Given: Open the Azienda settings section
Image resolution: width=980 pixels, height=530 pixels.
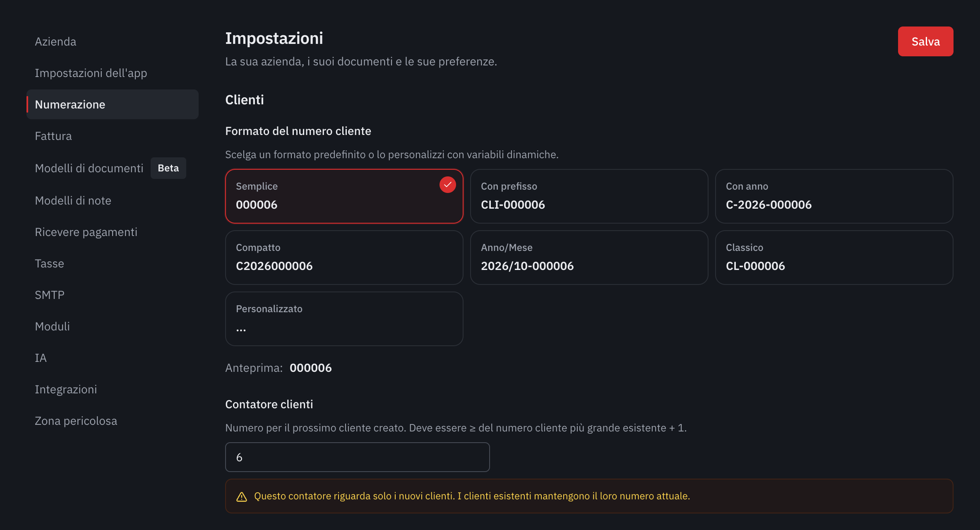Looking at the screenshot, I should point(113,41).
